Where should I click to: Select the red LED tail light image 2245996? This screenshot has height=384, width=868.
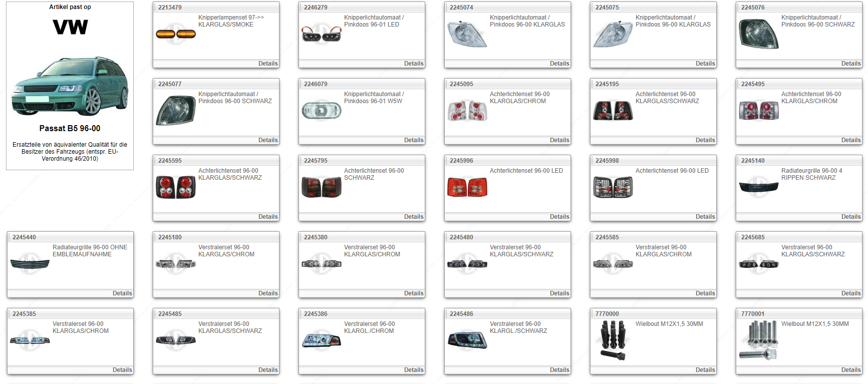(x=467, y=187)
